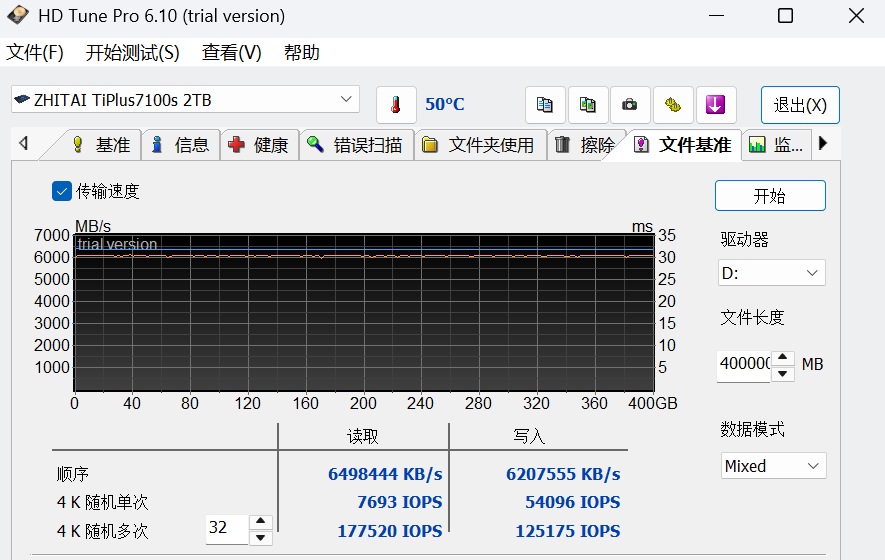The image size is (885, 560).
Task: Open the Mixed data pattern dropdown
Action: click(x=773, y=466)
